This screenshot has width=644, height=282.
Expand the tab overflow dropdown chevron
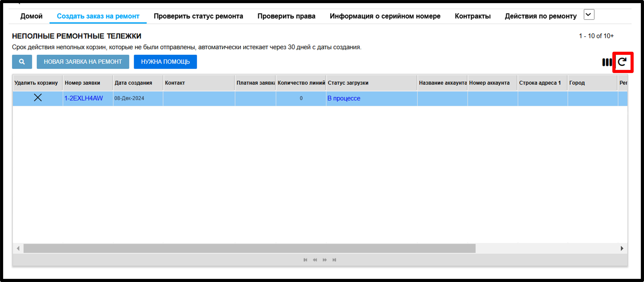coord(589,14)
